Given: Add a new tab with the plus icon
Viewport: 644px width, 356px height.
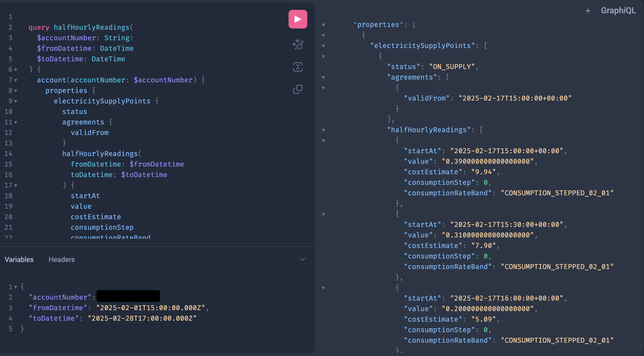Looking at the screenshot, I should point(588,11).
